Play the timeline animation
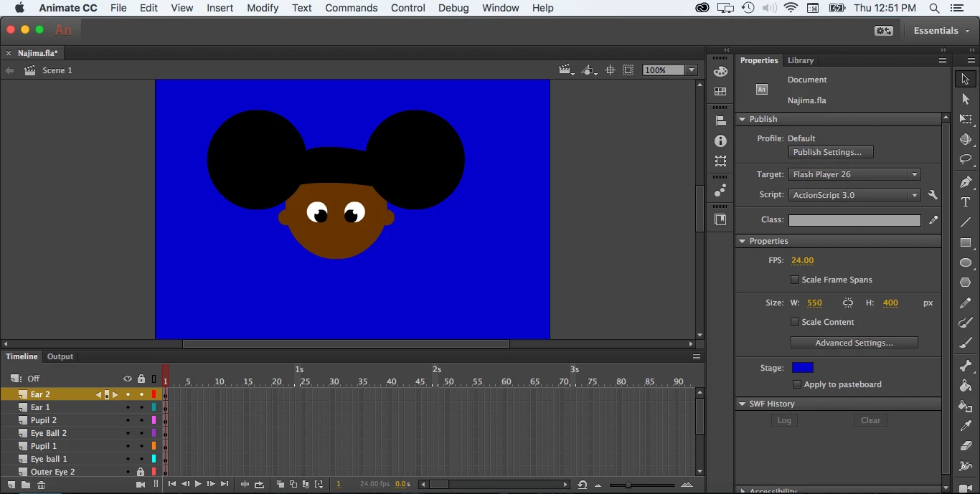980x494 pixels. pos(198,485)
